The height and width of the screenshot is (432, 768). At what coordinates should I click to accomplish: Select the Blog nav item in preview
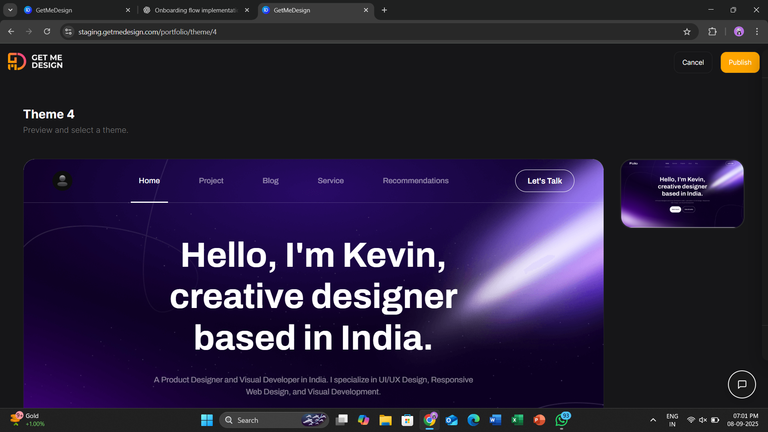[x=270, y=181]
